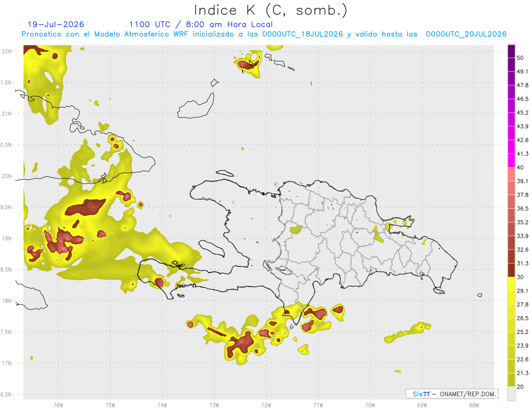Click colorbar value "35.2"

[x=523, y=222]
